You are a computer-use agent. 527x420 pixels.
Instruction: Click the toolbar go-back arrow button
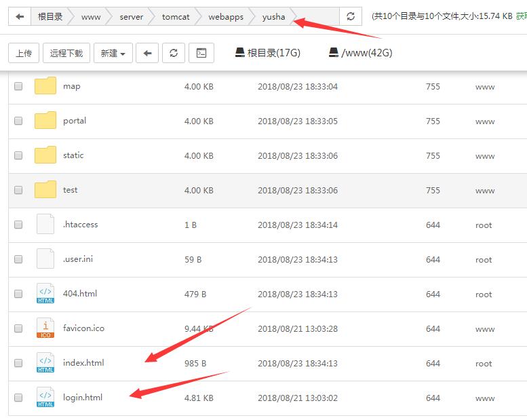pos(147,53)
